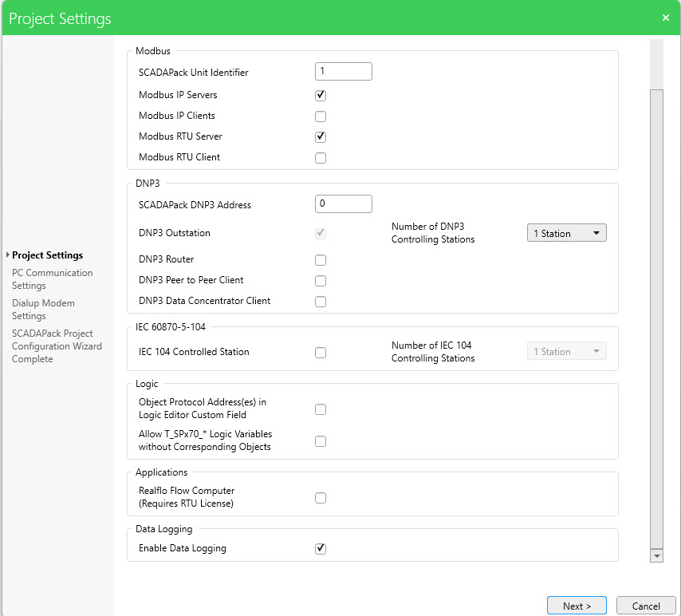Click the Logic group title

147,384
